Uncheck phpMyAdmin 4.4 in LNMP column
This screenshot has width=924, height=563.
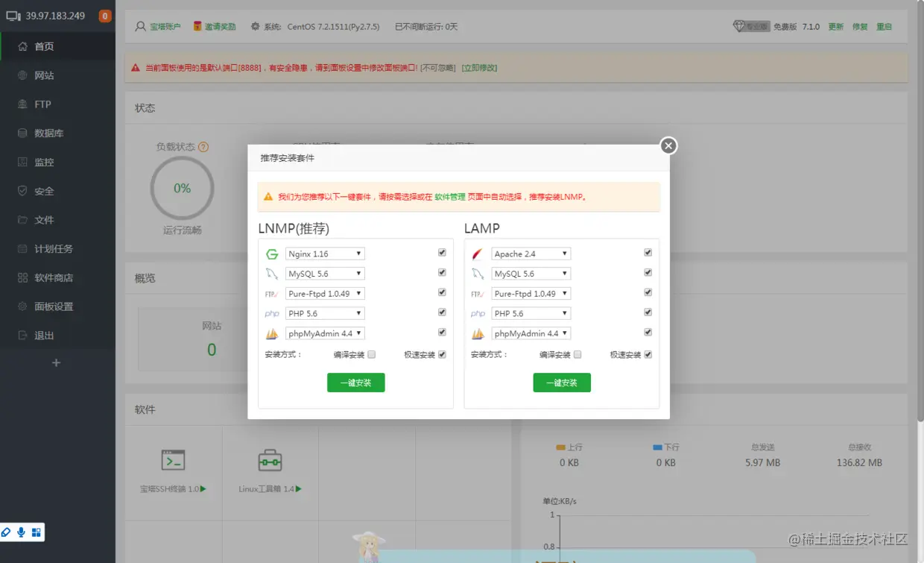[x=442, y=332]
